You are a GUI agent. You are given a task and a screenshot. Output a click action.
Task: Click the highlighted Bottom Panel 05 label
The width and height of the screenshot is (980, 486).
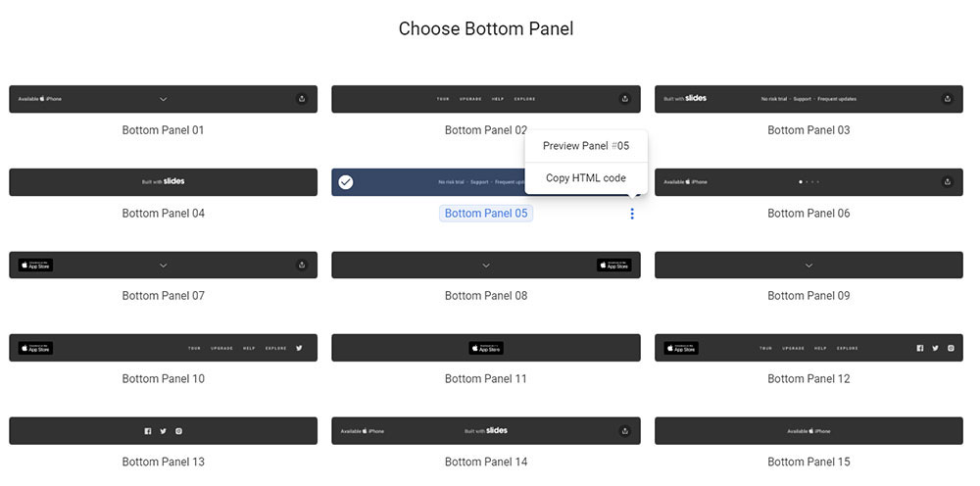486,214
